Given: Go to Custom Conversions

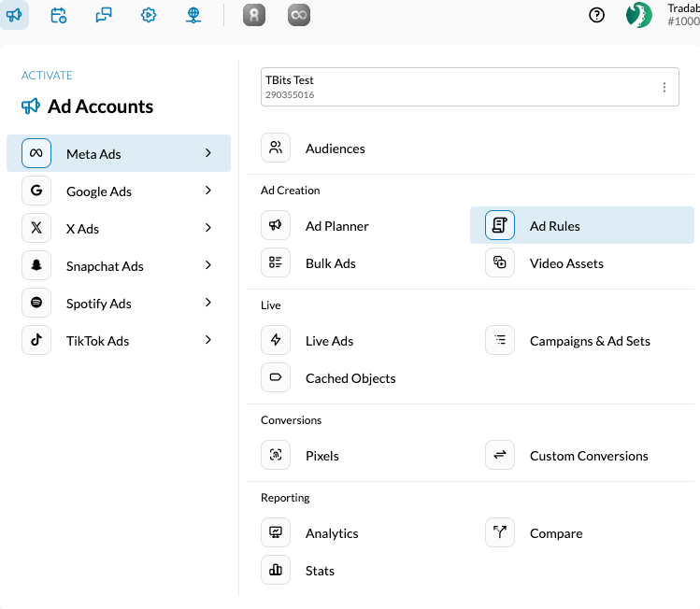Looking at the screenshot, I should (x=588, y=456).
